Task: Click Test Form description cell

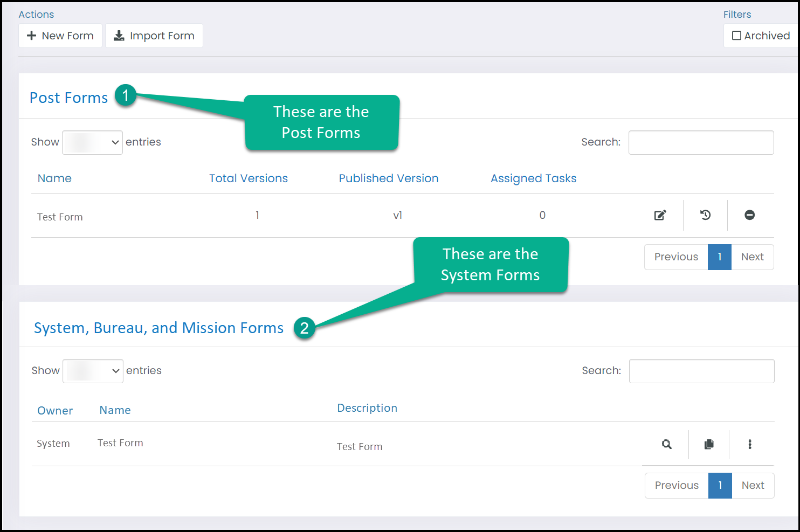Action: point(360,447)
